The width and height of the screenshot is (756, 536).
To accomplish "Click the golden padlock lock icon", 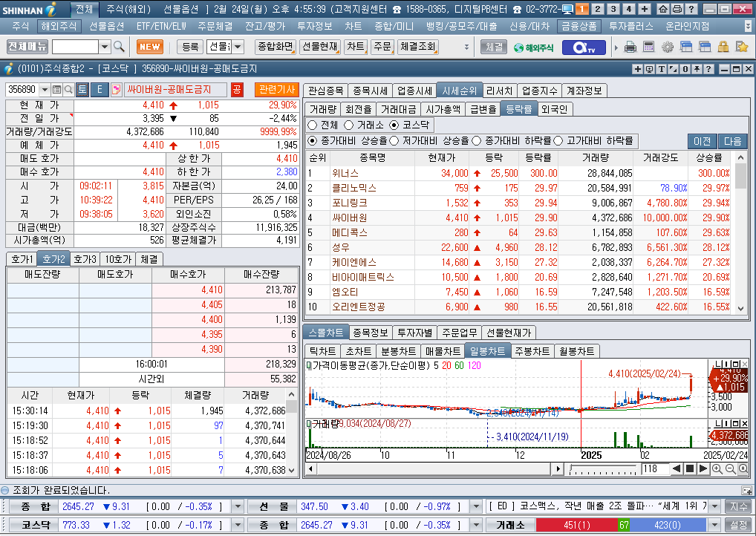I will pos(723,48).
